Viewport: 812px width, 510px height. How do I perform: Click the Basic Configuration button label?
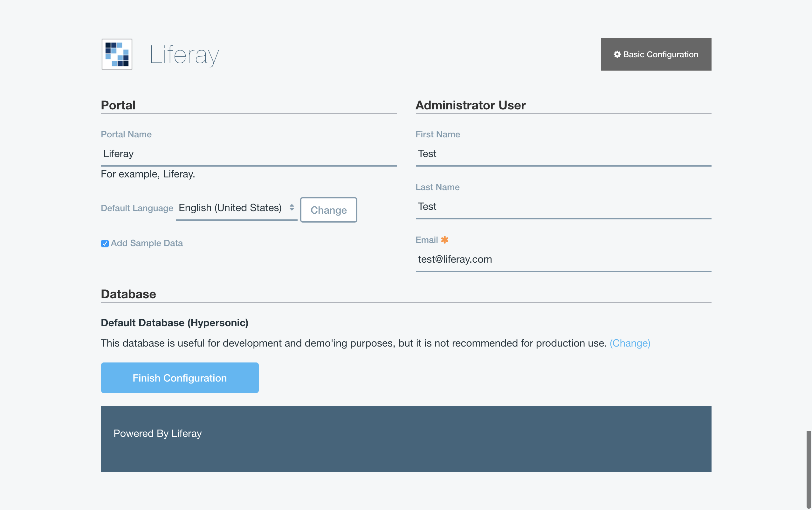(x=661, y=54)
